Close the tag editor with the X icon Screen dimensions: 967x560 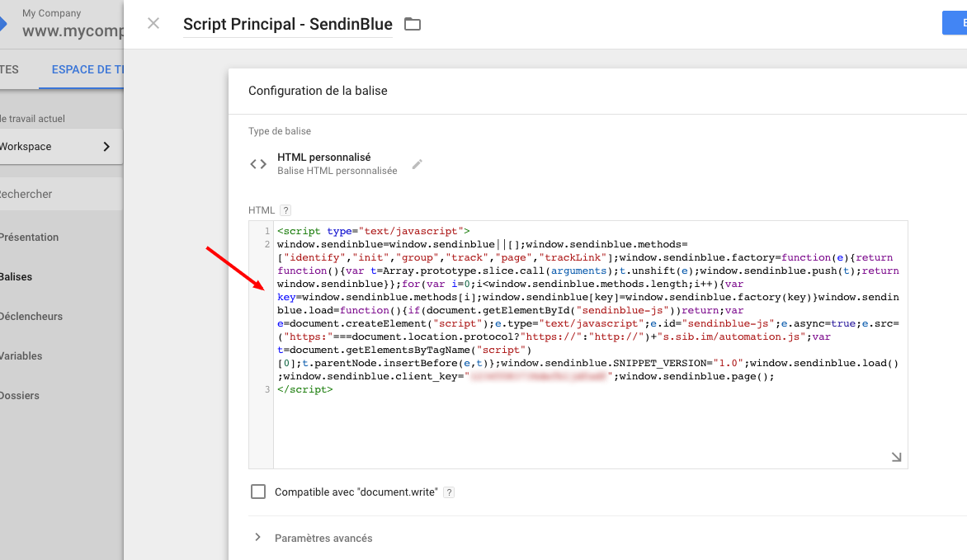[153, 23]
